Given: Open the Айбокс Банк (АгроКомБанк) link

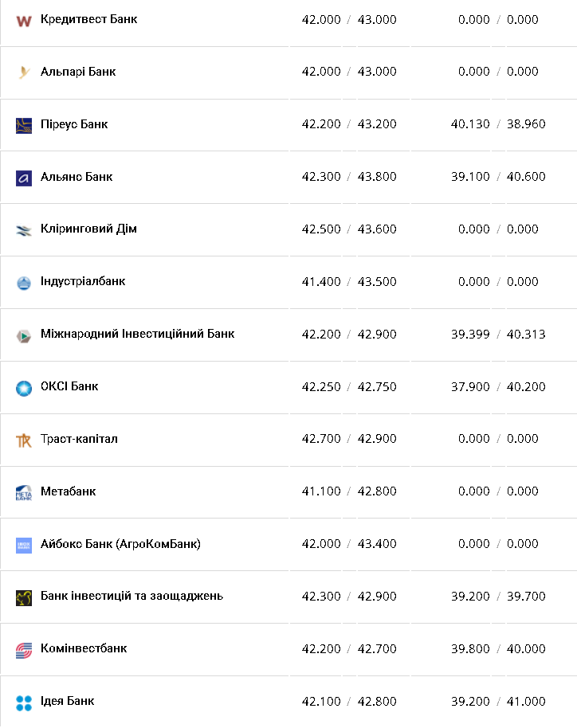Looking at the screenshot, I should click(x=120, y=544).
